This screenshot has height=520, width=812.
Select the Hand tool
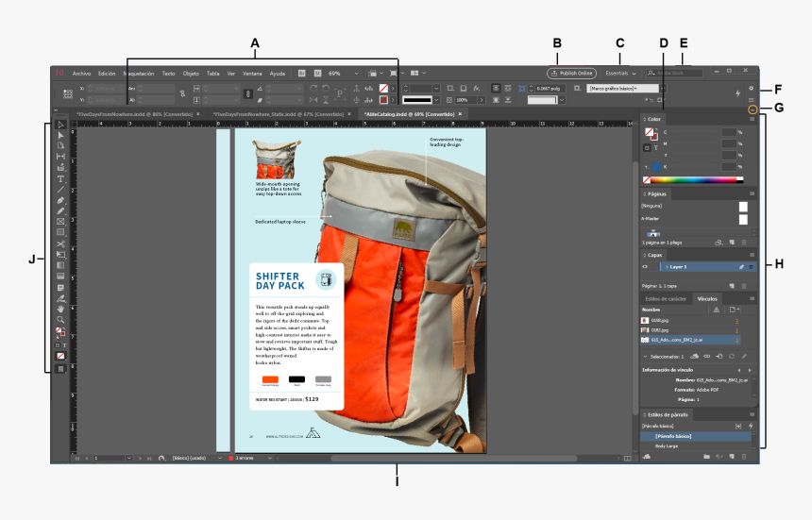(x=60, y=309)
